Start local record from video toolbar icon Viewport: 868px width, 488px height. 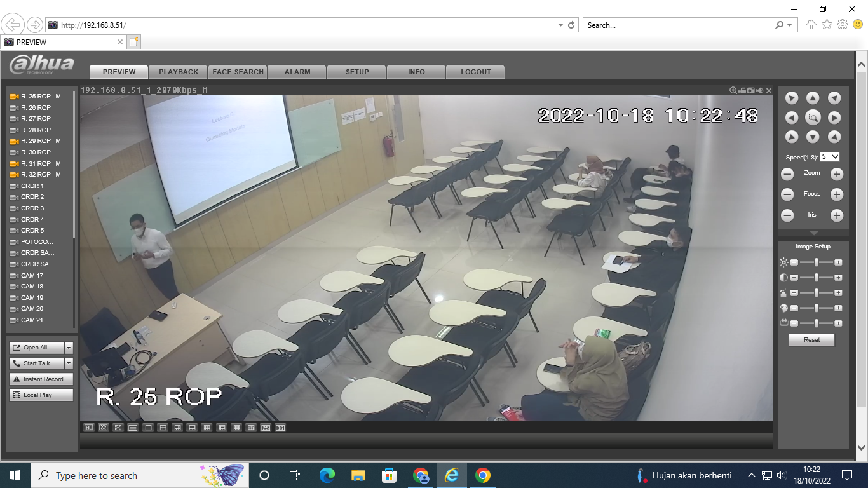(x=742, y=90)
